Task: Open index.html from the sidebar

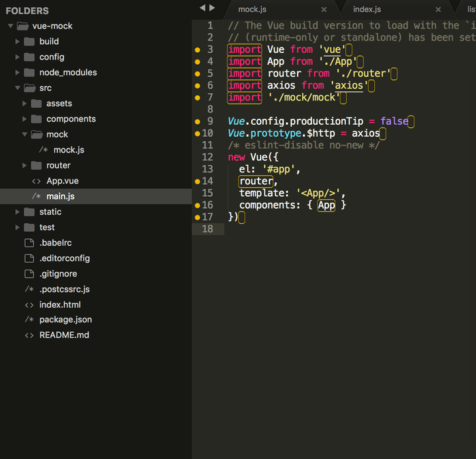Action: tap(60, 304)
